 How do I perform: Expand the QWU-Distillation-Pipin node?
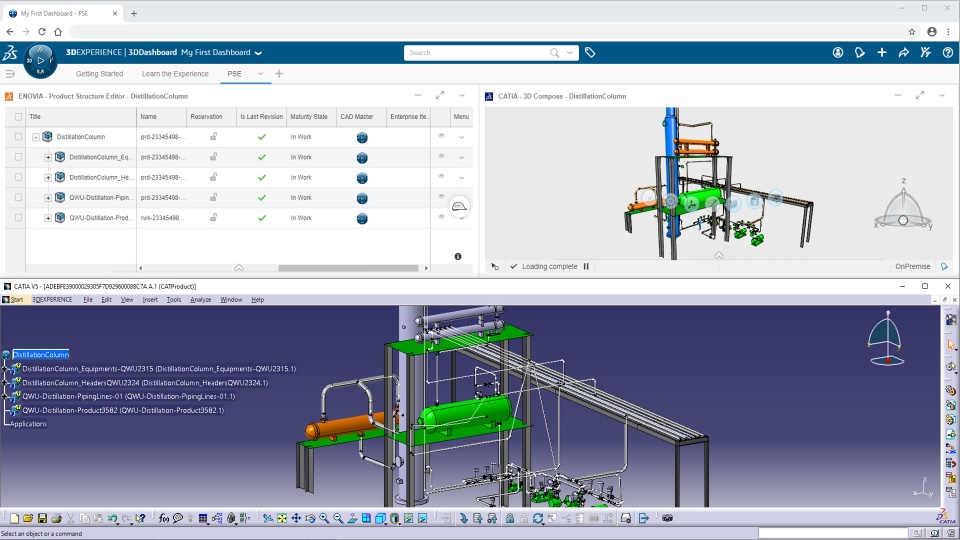coord(48,198)
